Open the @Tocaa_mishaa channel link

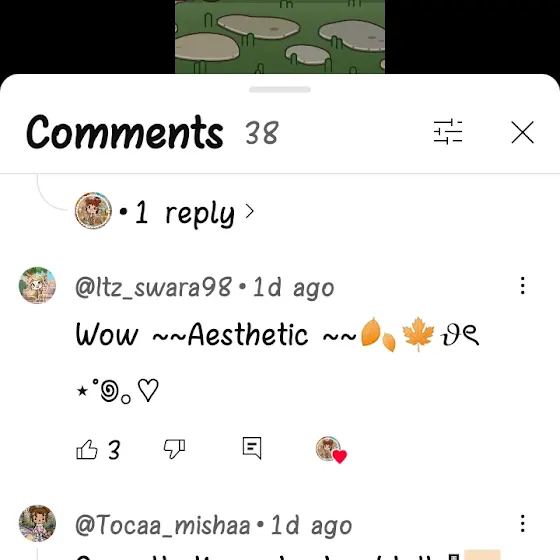click(162, 525)
